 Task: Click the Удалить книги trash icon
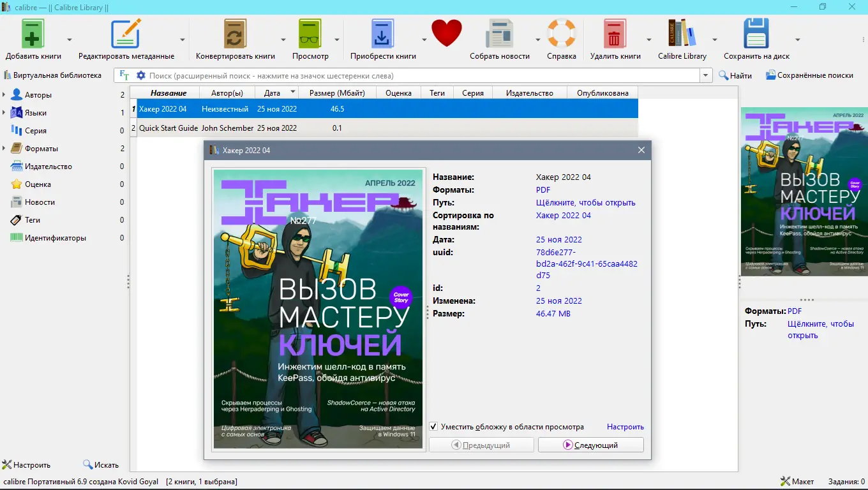pyautogui.click(x=615, y=33)
